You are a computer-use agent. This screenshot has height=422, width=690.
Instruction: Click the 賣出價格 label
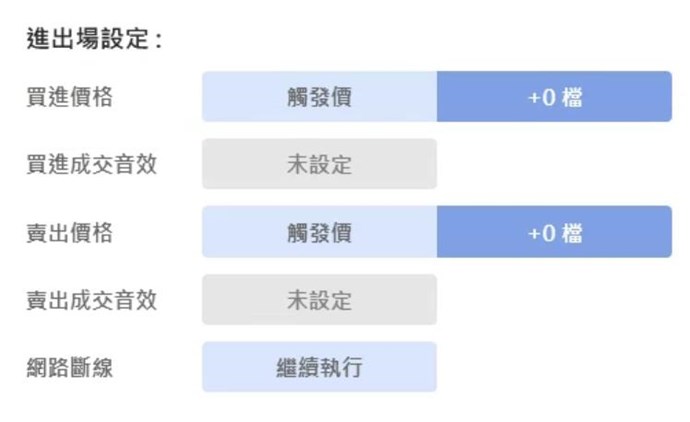[69, 232]
